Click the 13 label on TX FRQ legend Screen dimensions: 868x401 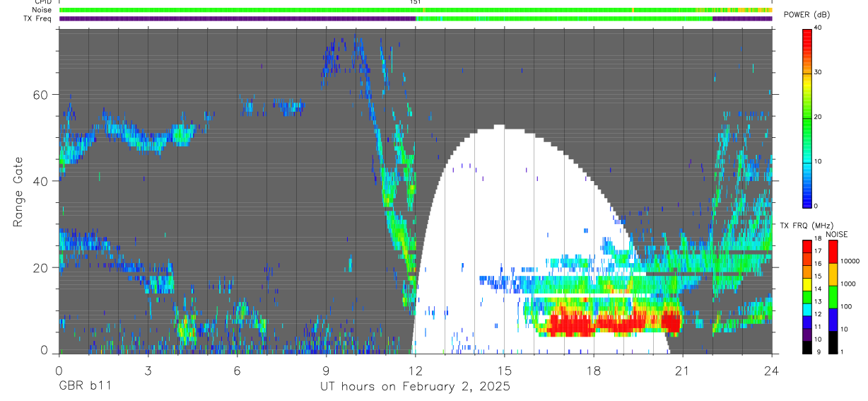818,302
